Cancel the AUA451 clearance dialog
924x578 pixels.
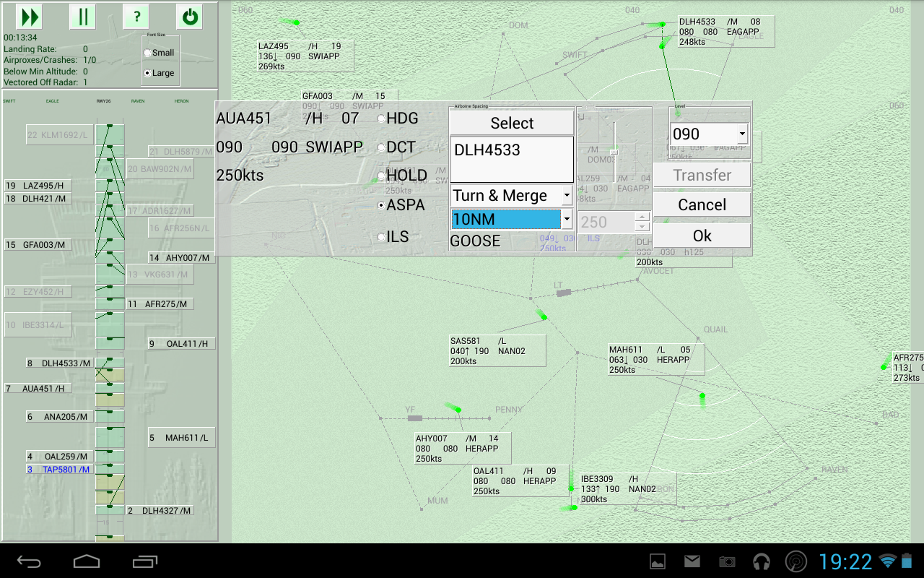[x=702, y=204]
